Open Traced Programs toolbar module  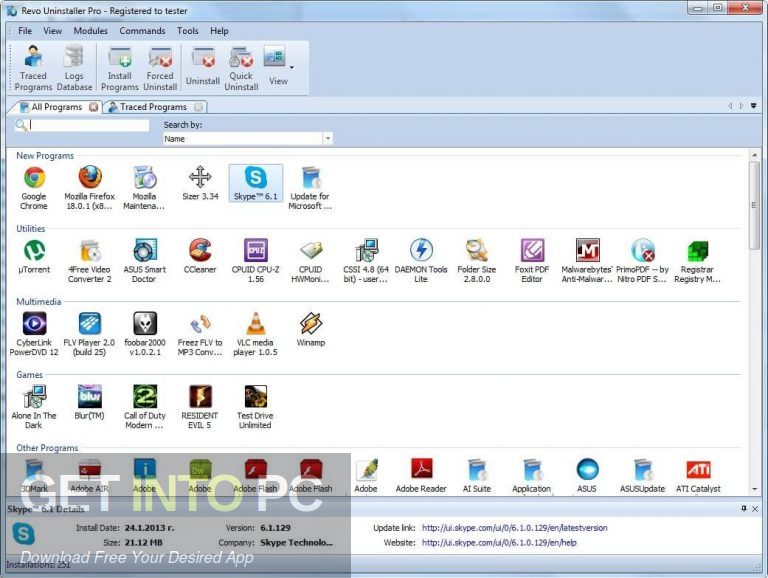[33, 68]
